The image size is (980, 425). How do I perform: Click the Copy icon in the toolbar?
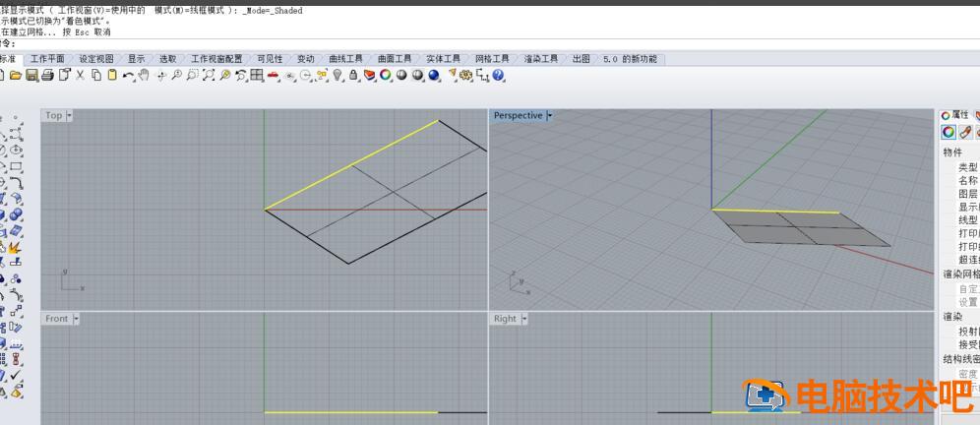tap(96, 75)
